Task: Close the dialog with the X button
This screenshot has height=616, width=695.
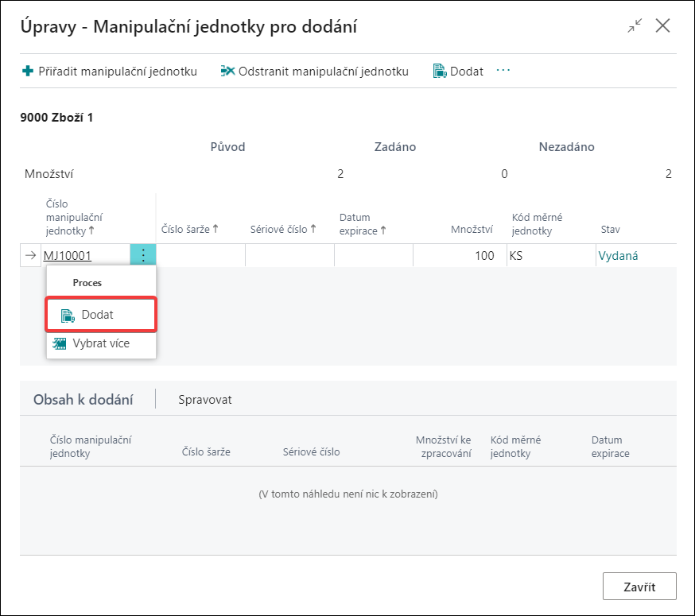Action: (x=662, y=25)
